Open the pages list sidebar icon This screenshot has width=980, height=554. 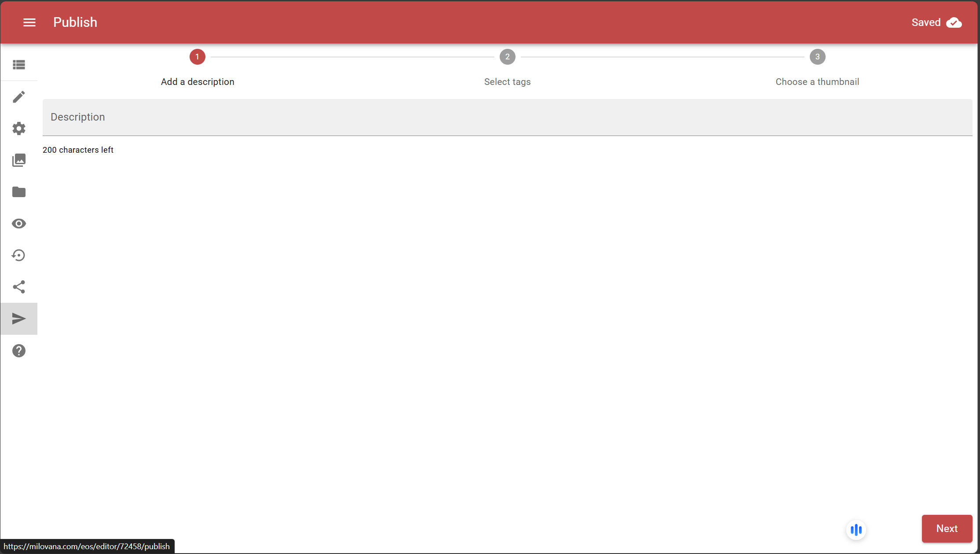point(19,65)
